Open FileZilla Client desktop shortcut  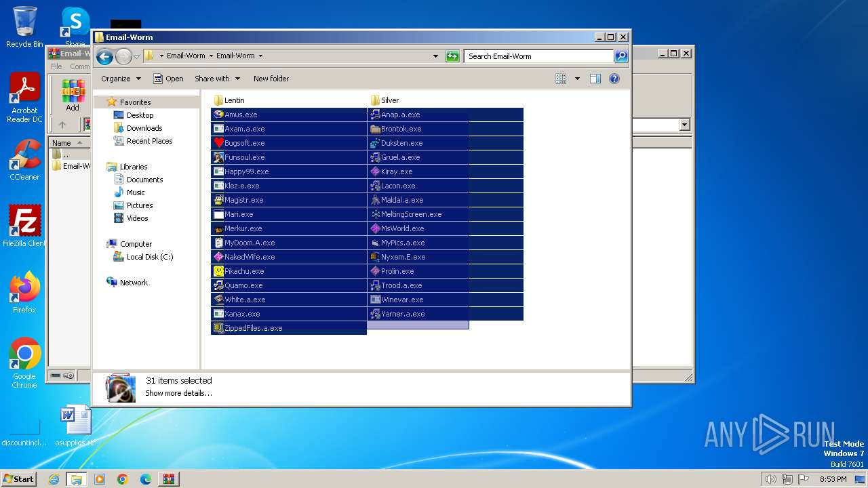click(x=24, y=226)
